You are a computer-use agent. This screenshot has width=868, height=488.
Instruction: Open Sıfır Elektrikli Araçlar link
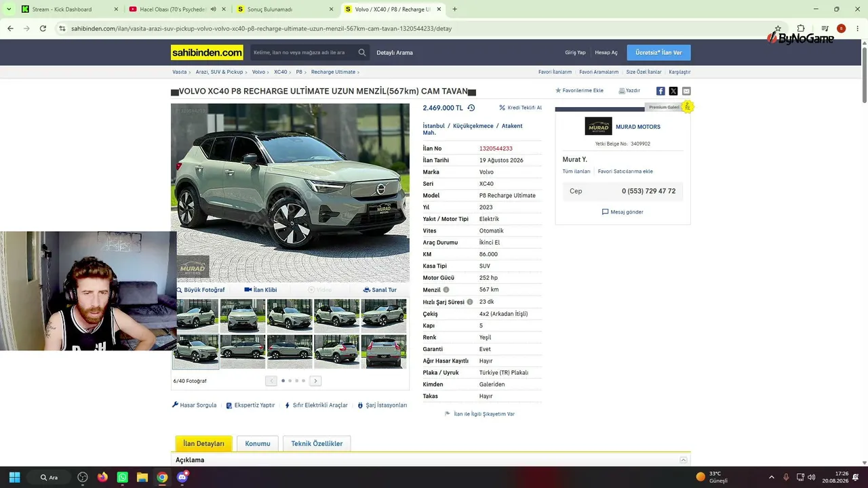pyautogui.click(x=316, y=405)
